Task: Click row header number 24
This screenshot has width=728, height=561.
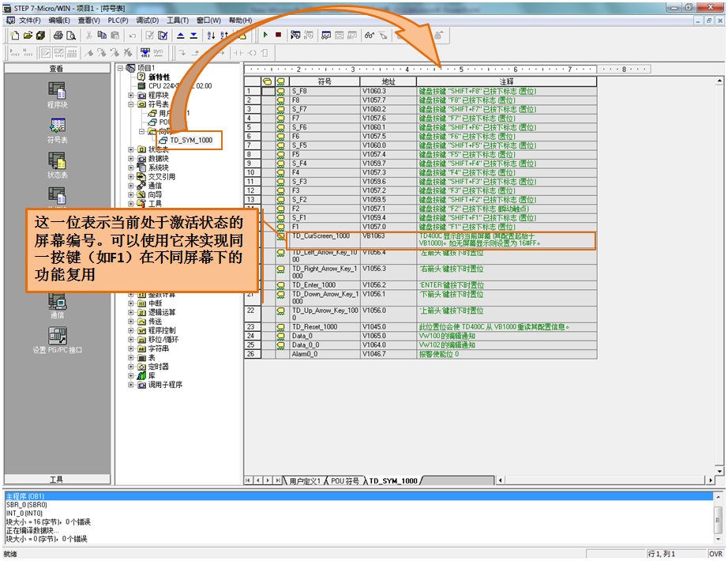Action: (x=253, y=336)
